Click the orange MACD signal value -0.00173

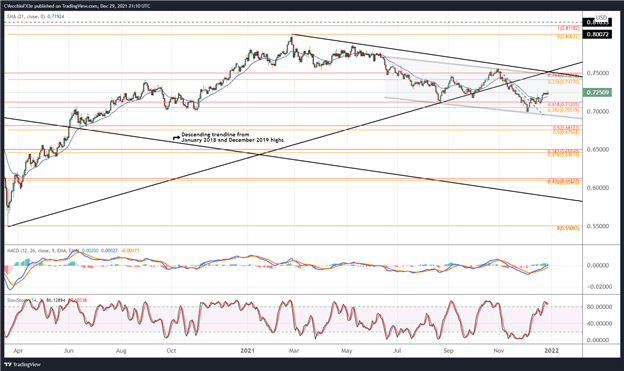(131, 251)
